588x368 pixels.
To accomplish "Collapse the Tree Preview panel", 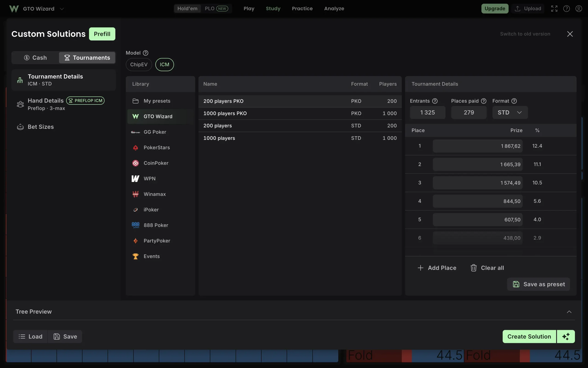I will [x=569, y=312].
